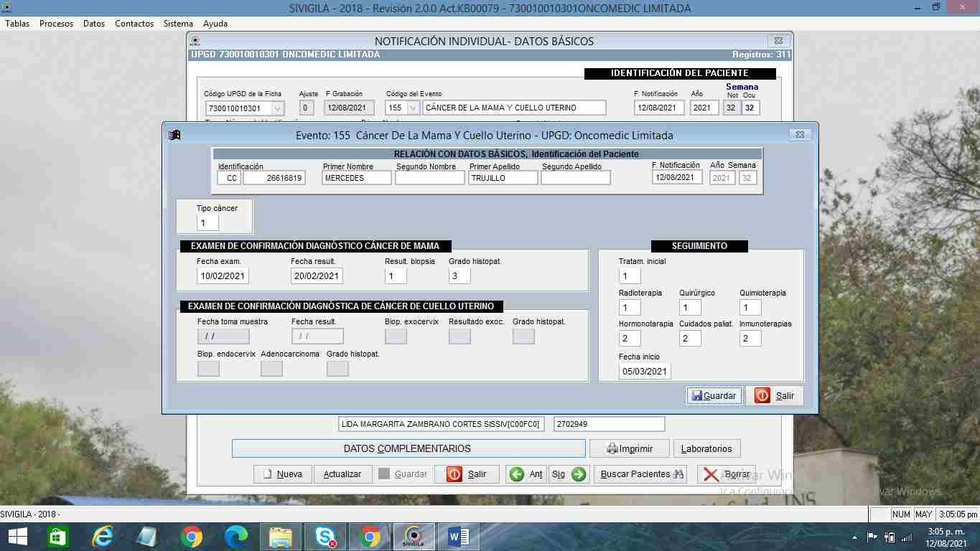The height and width of the screenshot is (551, 980).
Task: Open the Tablas menu
Action: click(17, 24)
